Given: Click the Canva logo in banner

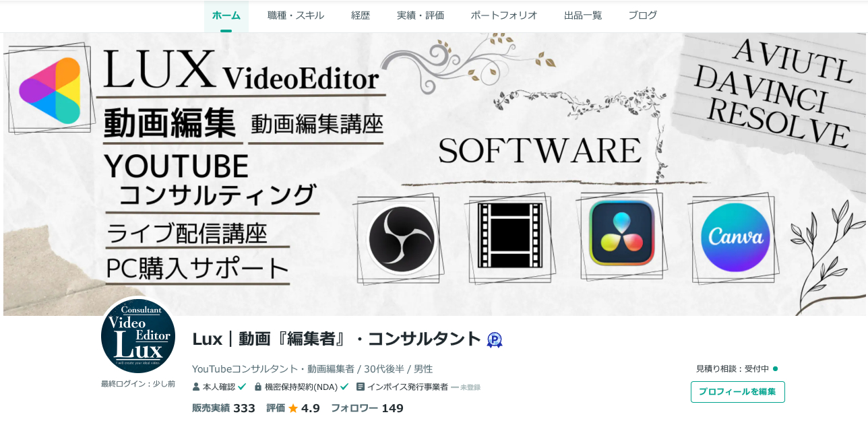Looking at the screenshot, I should pyautogui.click(x=735, y=238).
